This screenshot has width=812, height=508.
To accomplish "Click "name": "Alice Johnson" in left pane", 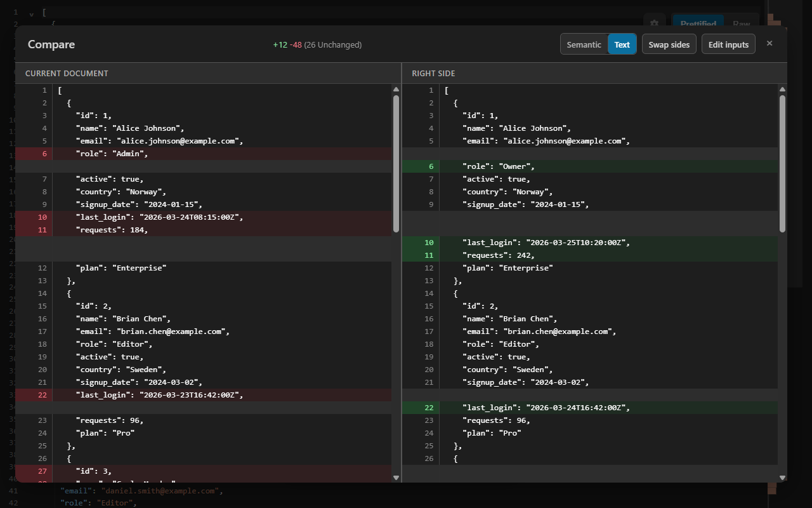I will click(130, 128).
